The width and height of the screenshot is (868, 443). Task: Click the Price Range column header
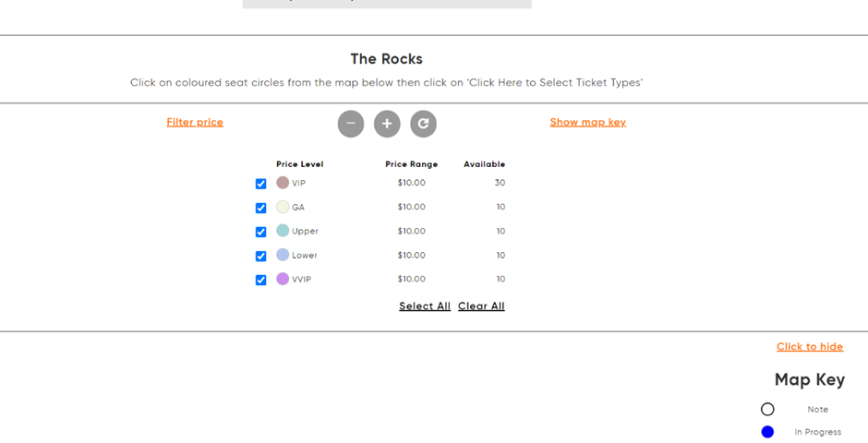coord(411,164)
